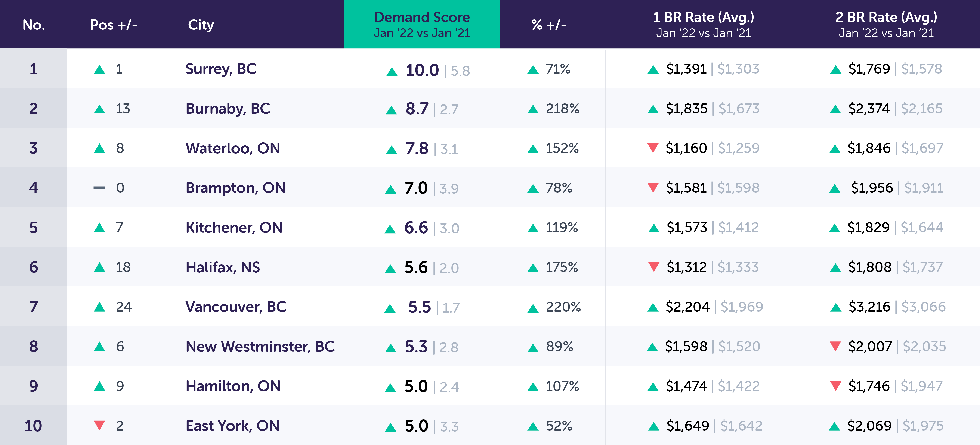Click Halifax's 175% change value
980x445 pixels.
pos(562,267)
